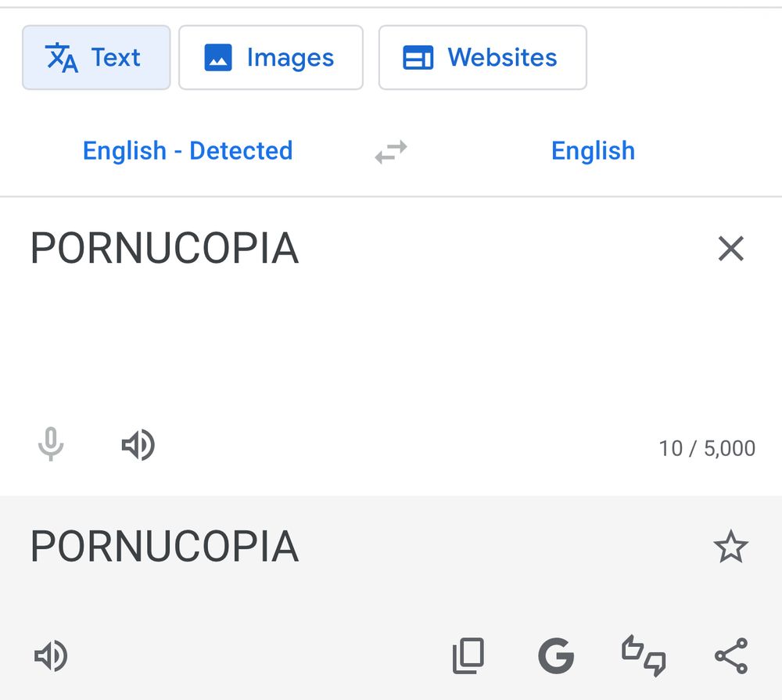The image size is (782, 700).
Task: Open the Images translation tab
Action: click(271, 58)
